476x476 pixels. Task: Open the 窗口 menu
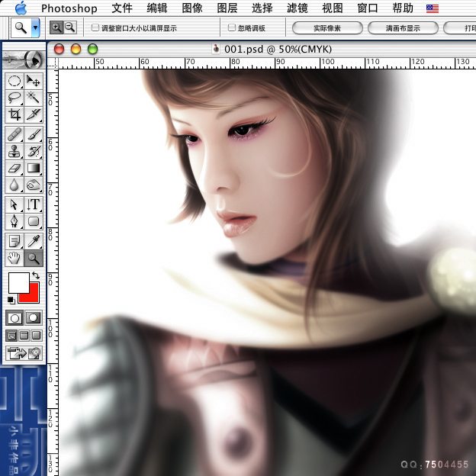(368, 8)
